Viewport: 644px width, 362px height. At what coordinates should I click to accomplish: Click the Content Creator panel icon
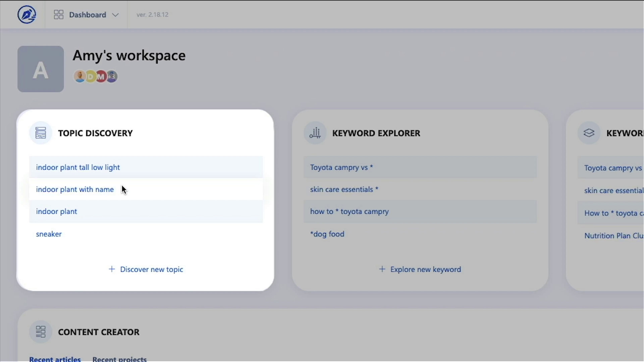tap(40, 332)
